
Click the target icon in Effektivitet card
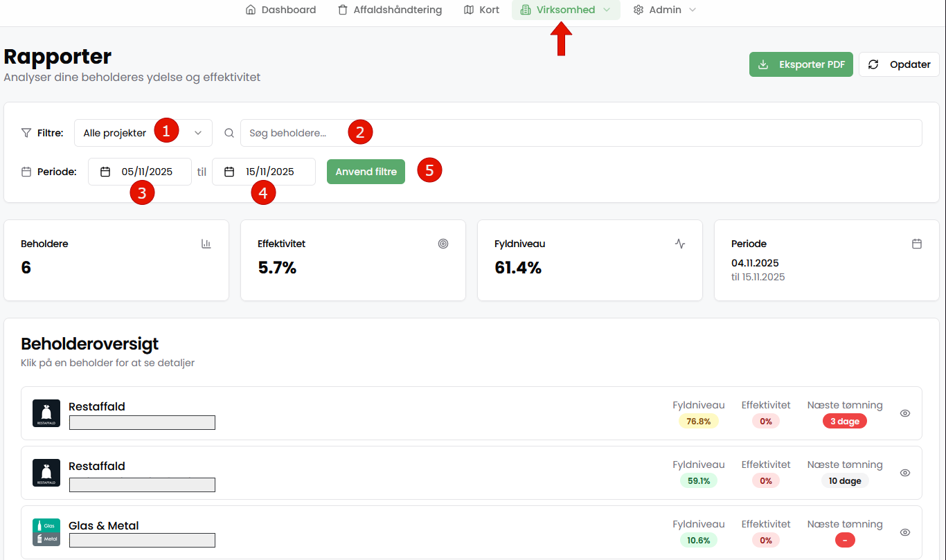coord(443,244)
